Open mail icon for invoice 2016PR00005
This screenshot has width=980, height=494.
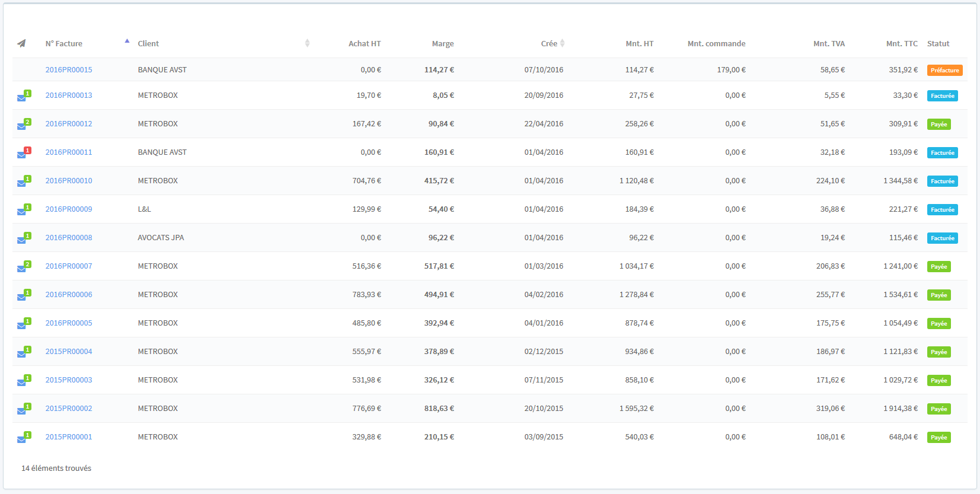pos(24,324)
